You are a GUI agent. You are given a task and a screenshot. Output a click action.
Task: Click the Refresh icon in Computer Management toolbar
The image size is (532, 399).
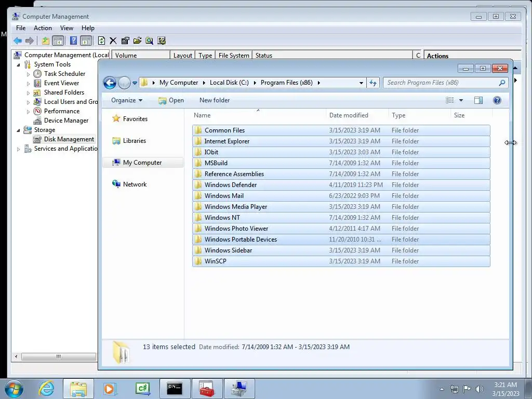[101, 41]
